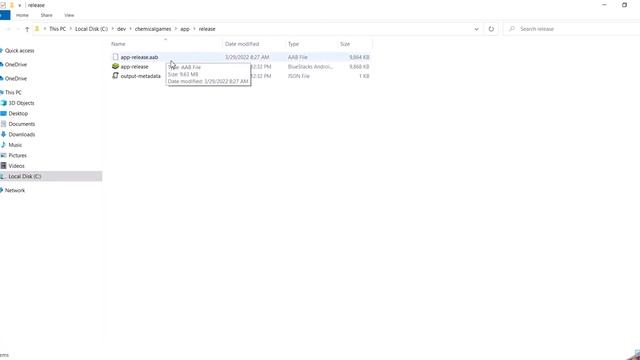The image size is (640, 360).
Task: Maximize the release window
Action: point(624,5)
